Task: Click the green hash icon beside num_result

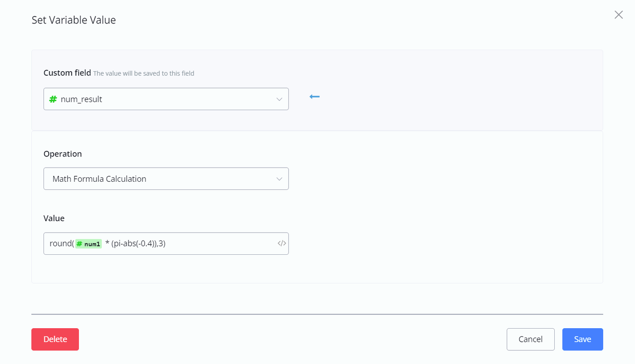Action: point(53,99)
